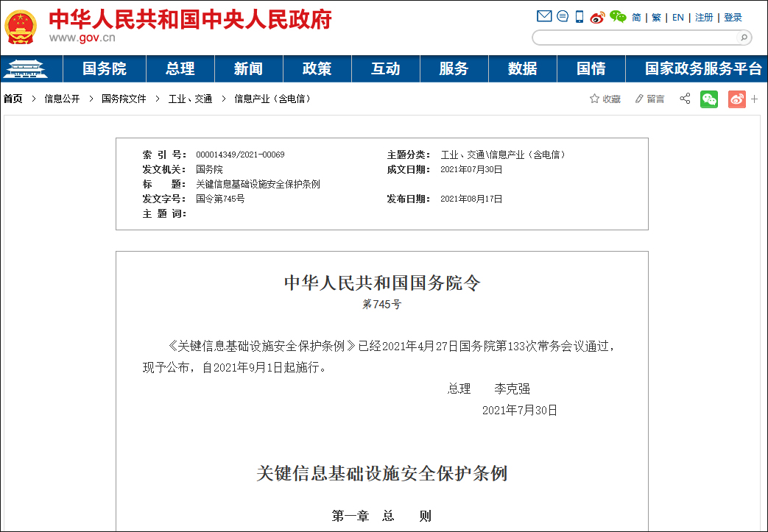Click the WeChat icon in top header
The width and height of the screenshot is (768, 532).
(x=617, y=17)
